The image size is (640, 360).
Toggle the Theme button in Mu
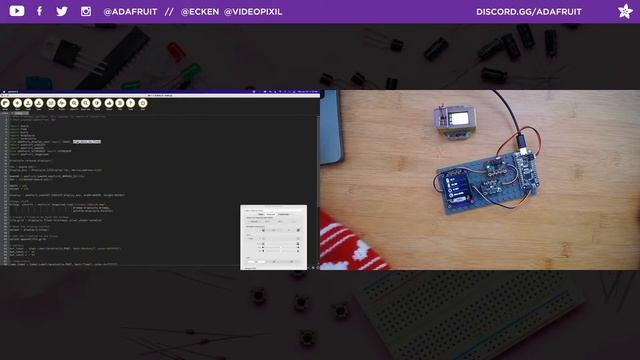click(97, 104)
